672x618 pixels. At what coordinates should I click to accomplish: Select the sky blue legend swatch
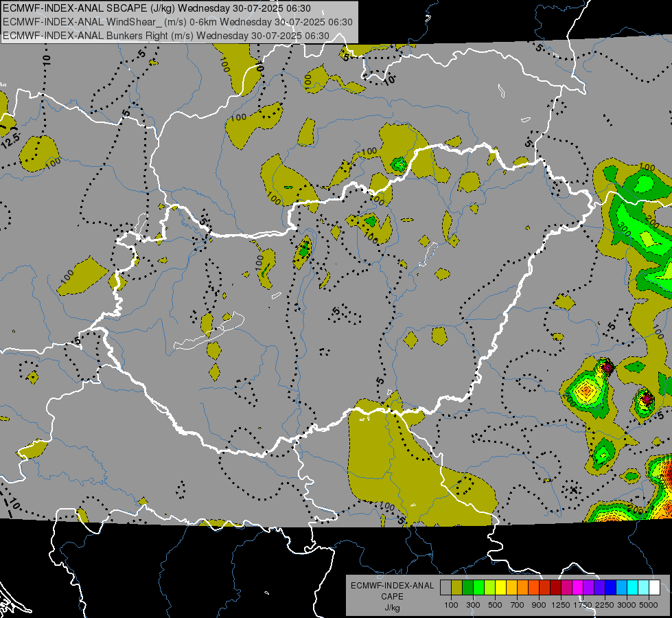tap(622, 587)
